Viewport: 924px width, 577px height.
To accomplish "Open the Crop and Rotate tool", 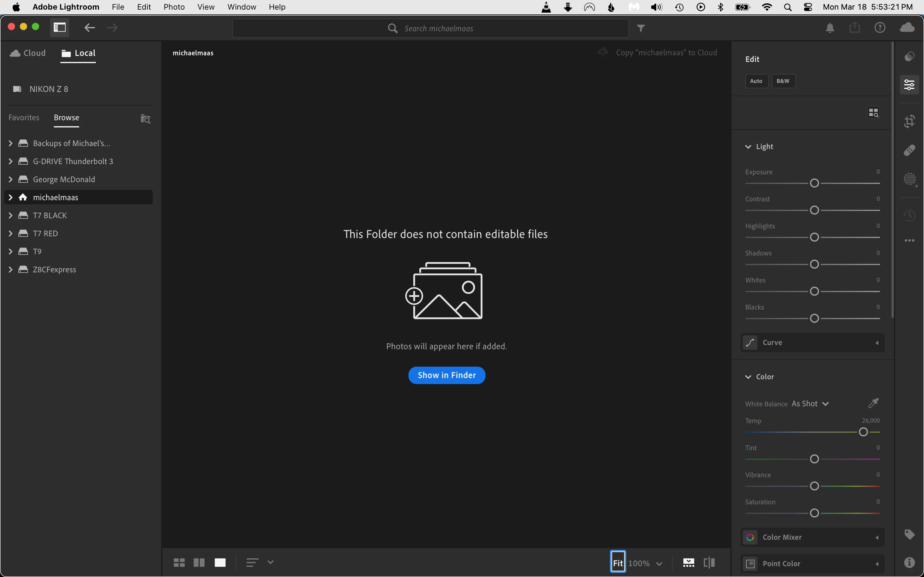I will click(910, 121).
